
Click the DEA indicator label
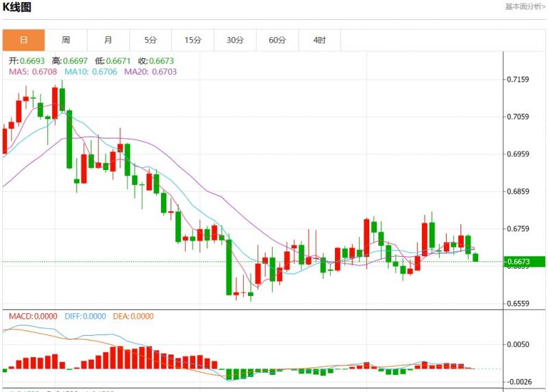(133, 317)
